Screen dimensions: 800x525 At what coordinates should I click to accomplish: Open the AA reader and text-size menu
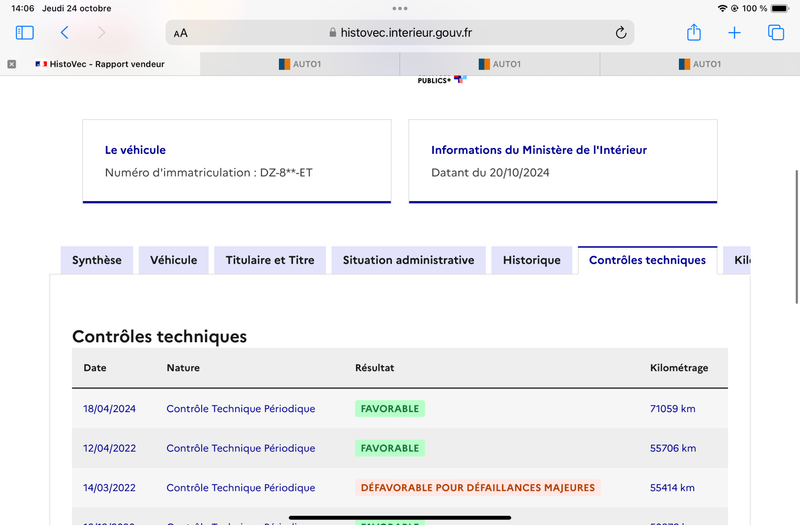181,33
